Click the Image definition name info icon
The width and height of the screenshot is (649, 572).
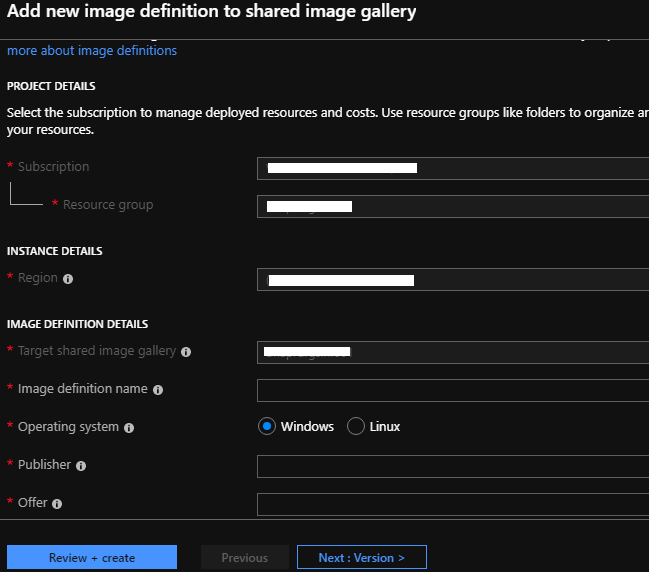point(158,390)
